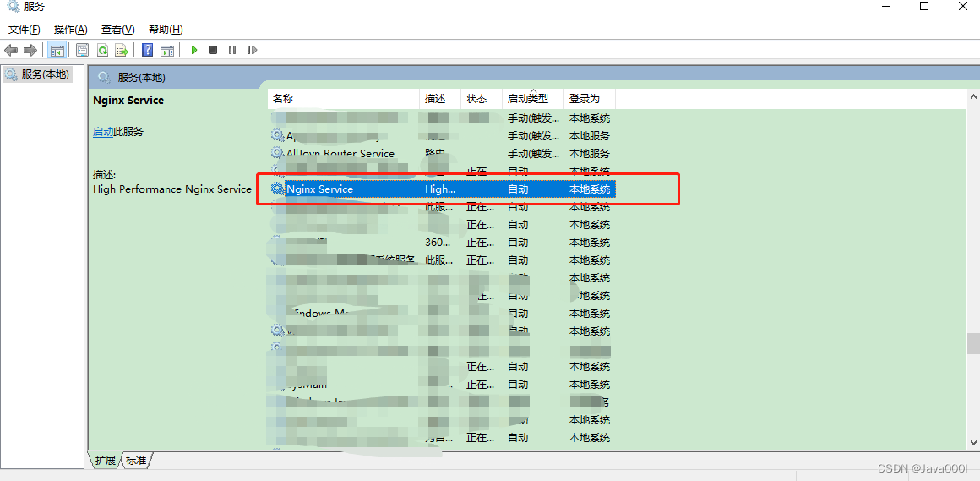Click the Export List toolbar icon
980x481 pixels.
coord(122,50)
